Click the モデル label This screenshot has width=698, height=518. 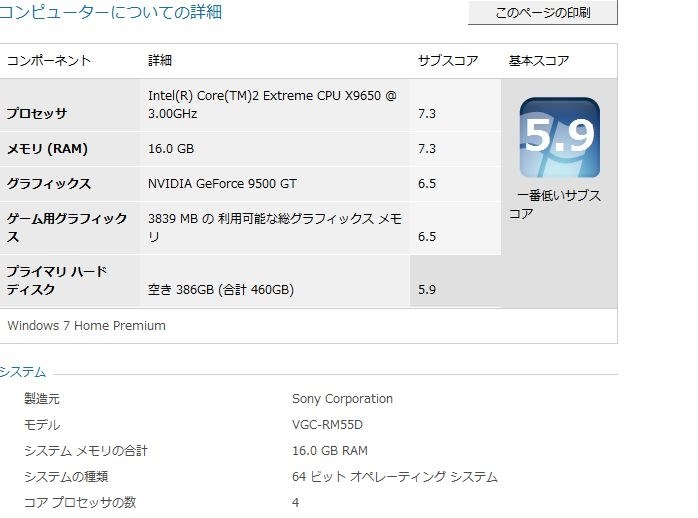tap(42, 425)
